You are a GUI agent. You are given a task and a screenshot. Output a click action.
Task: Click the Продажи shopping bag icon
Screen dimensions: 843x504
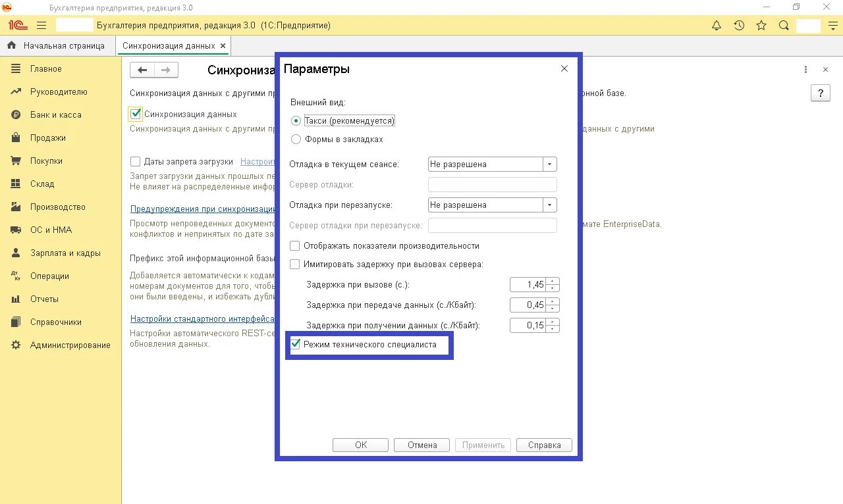coord(16,138)
